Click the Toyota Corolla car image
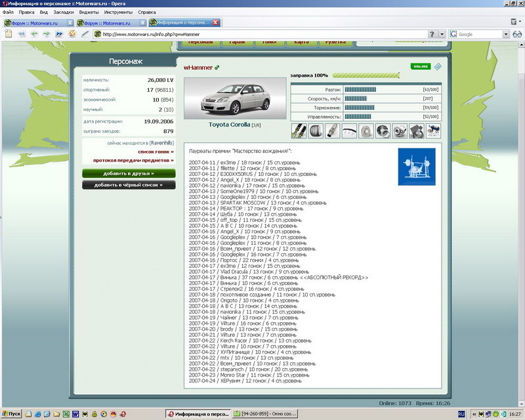 tap(235, 98)
